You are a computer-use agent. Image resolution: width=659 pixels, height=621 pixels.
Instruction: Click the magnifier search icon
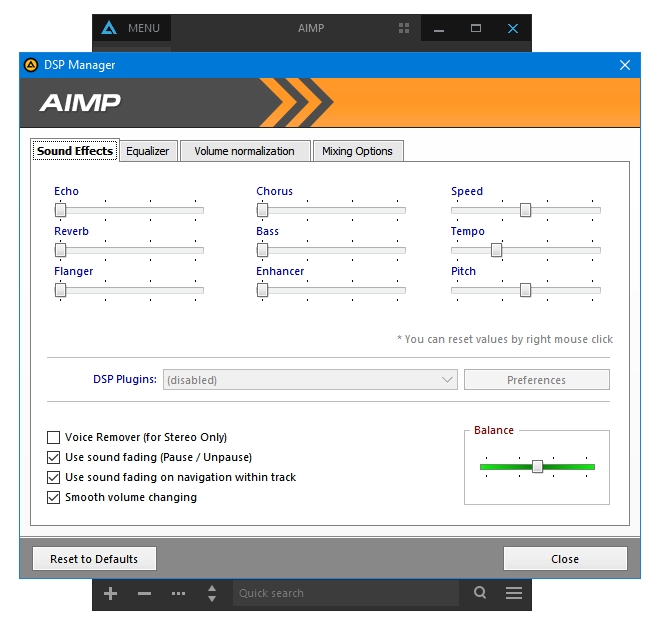tap(480, 593)
